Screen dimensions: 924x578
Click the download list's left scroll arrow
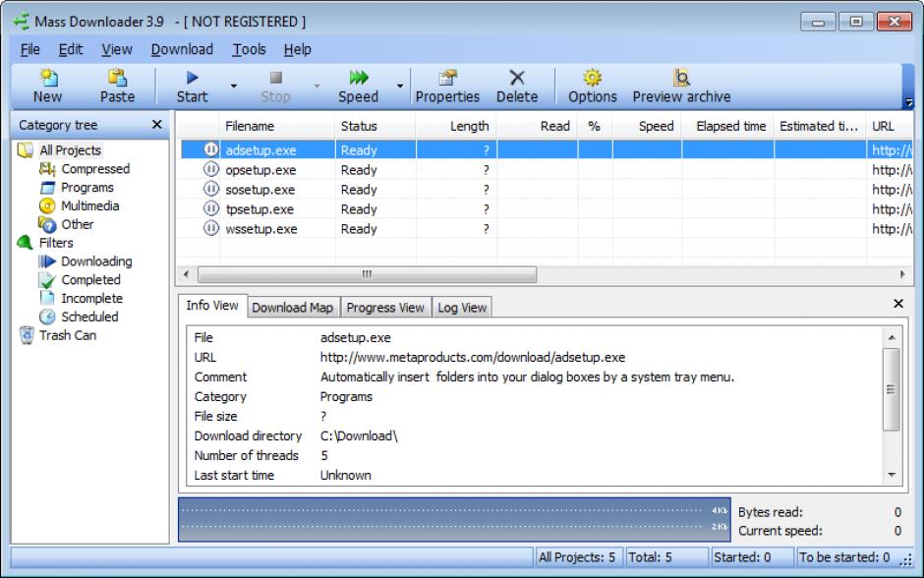[186, 274]
